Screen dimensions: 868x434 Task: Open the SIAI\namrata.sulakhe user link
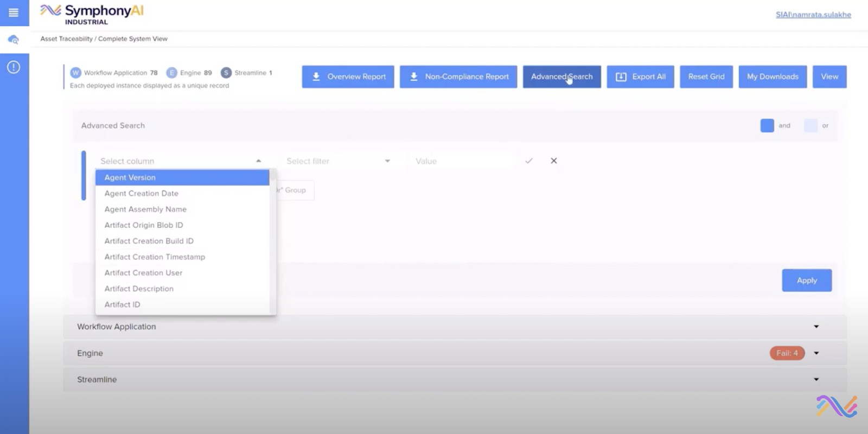[813, 15]
